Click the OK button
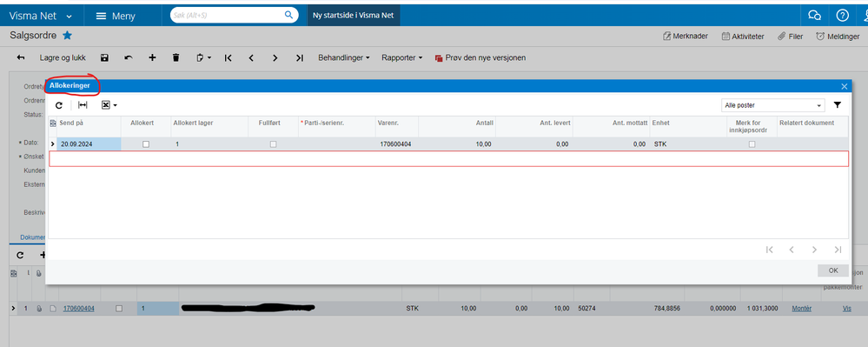The image size is (868, 347). click(x=832, y=270)
